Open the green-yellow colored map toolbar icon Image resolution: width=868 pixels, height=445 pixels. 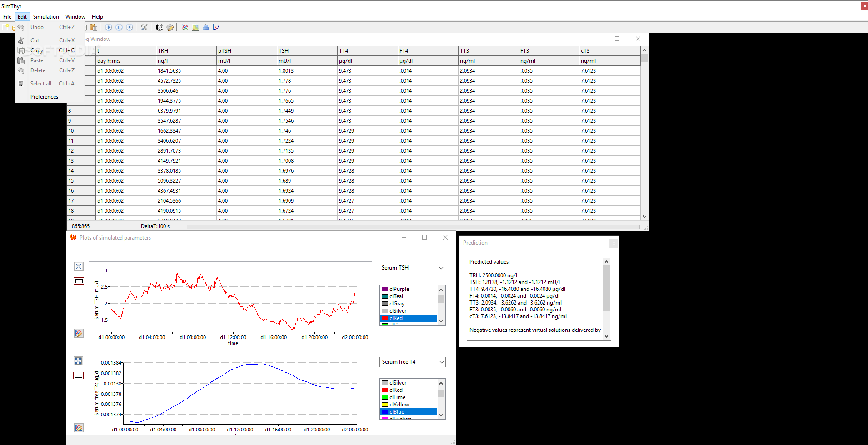tap(195, 27)
